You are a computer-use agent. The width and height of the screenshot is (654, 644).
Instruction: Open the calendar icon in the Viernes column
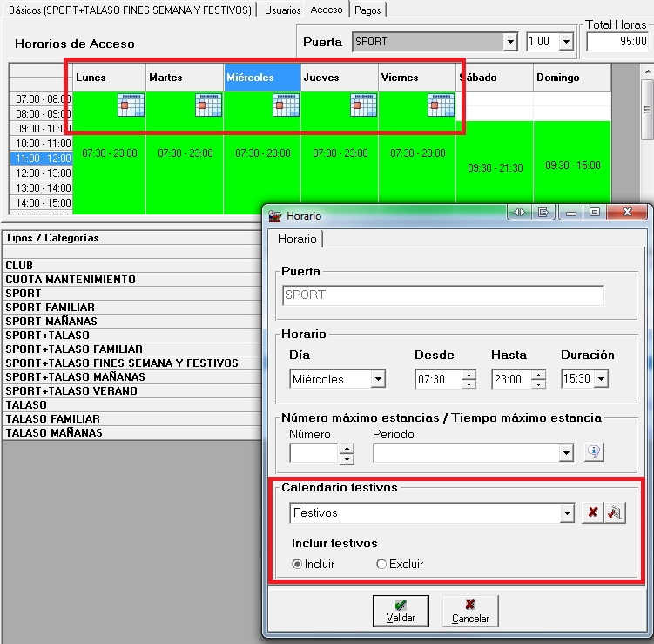coord(442,105)
